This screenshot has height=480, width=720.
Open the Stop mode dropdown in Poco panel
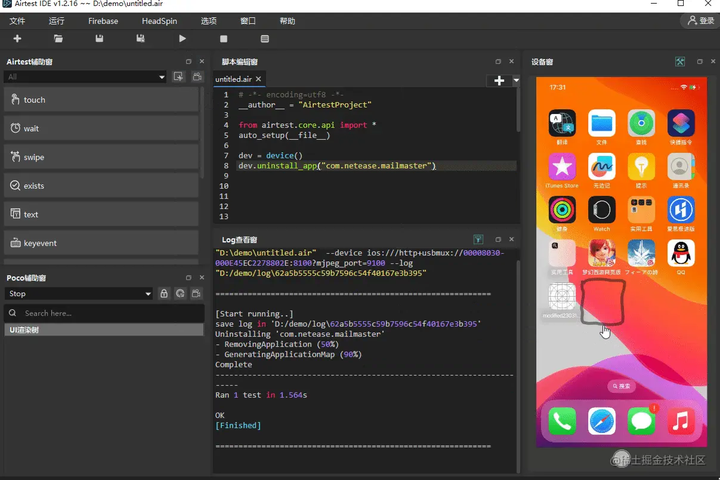tap(79, 294)
